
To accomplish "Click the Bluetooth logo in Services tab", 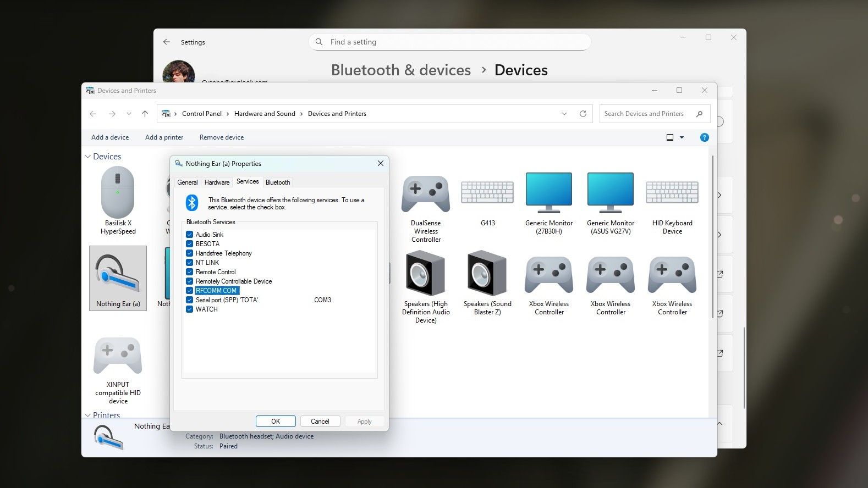I will [191, 203].
